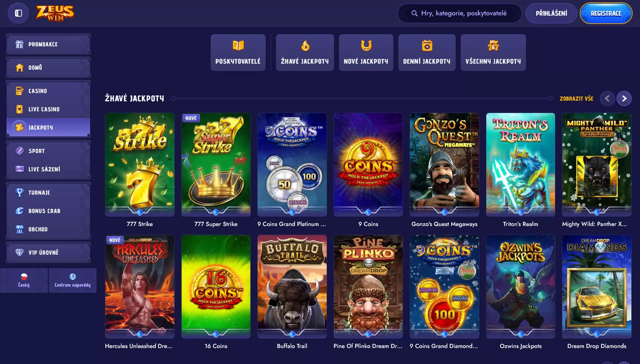The height and width of the screenshot is (364, 640).
Task: Select the Sport ball icon entry
Action: (48, 151)
